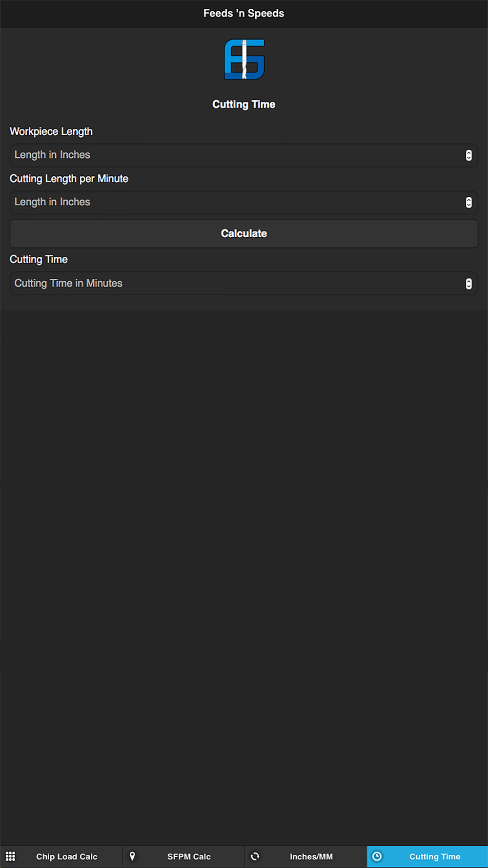Click the grid icon beside Chip Load Calc
This screenshot has width=488, height=868.
[11, 856]
